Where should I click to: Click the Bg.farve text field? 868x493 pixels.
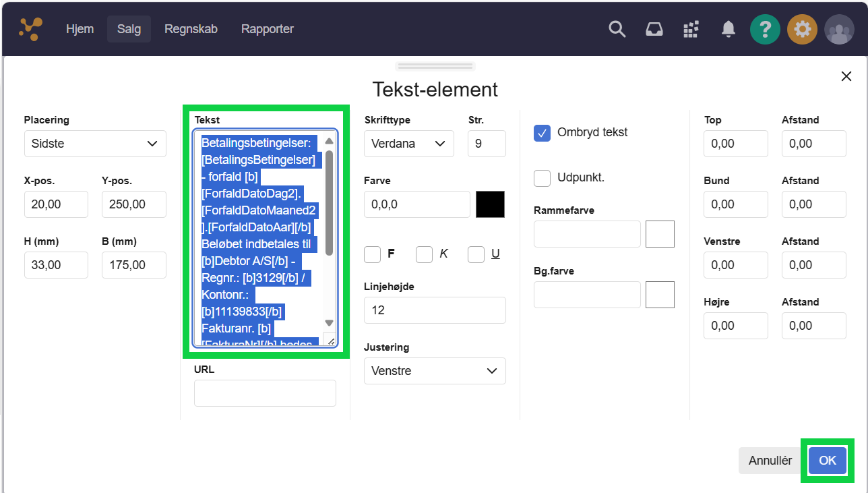[x=587, y=295]
